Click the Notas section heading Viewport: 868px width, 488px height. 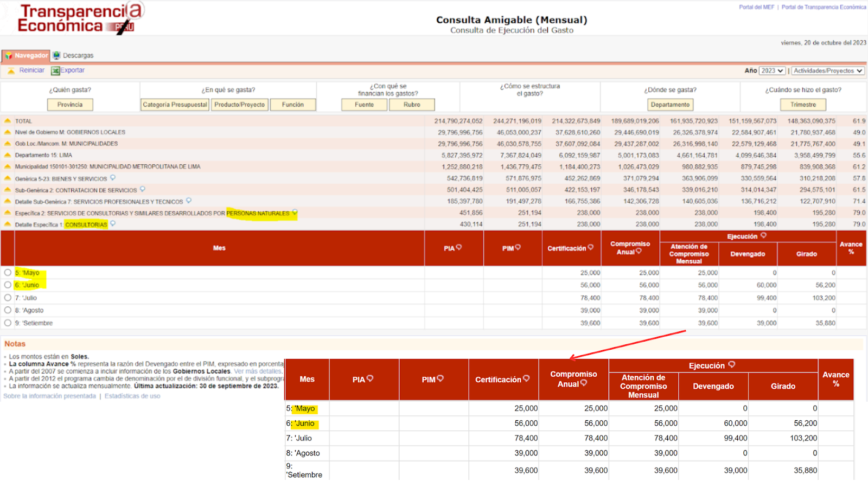click(15, 344)
